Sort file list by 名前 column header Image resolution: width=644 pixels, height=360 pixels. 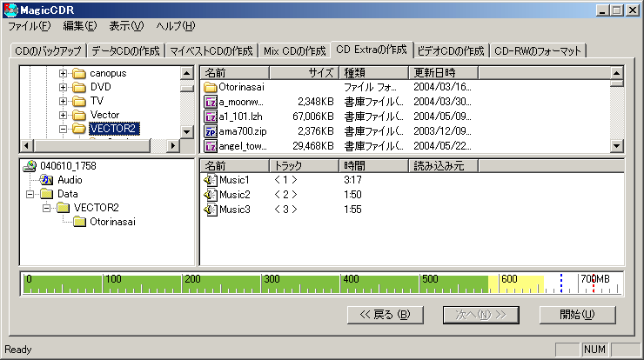tap(234, 73)
